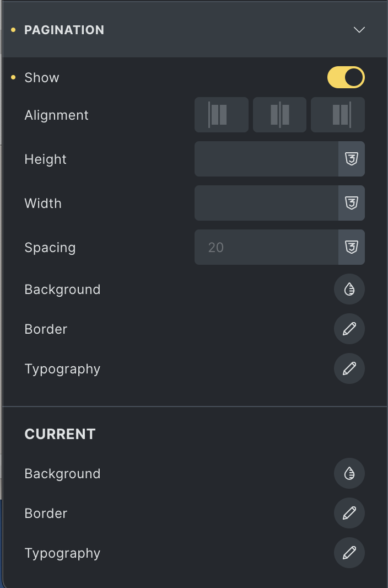
Task: Open CSS variable picker for Height
Action: (352, 159)
